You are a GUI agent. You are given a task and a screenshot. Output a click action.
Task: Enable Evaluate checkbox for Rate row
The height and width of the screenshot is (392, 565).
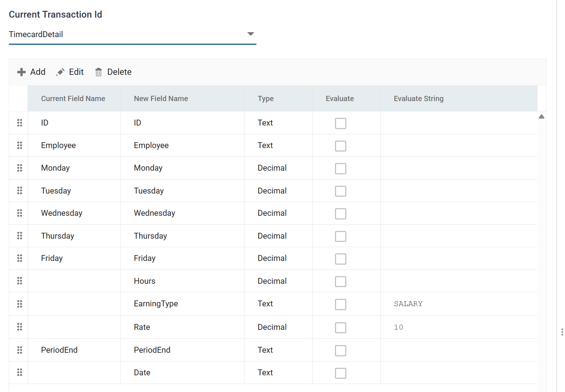[x=340, y=327]
